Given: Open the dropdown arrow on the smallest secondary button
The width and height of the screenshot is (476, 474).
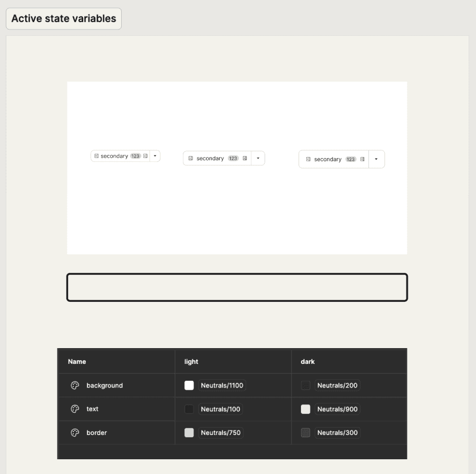Looking at the screenshot, I should [x=155, y=156].
